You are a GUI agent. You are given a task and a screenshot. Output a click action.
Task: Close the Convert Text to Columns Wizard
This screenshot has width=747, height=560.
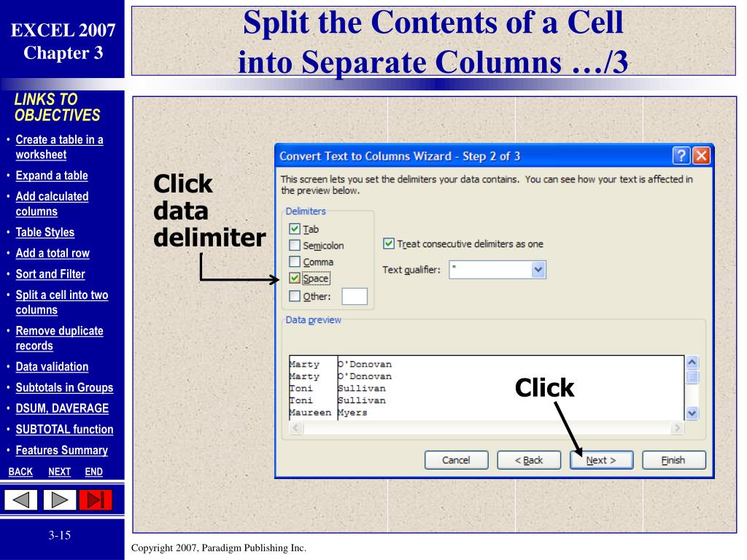pyautogui.click(x=701, y=155)
